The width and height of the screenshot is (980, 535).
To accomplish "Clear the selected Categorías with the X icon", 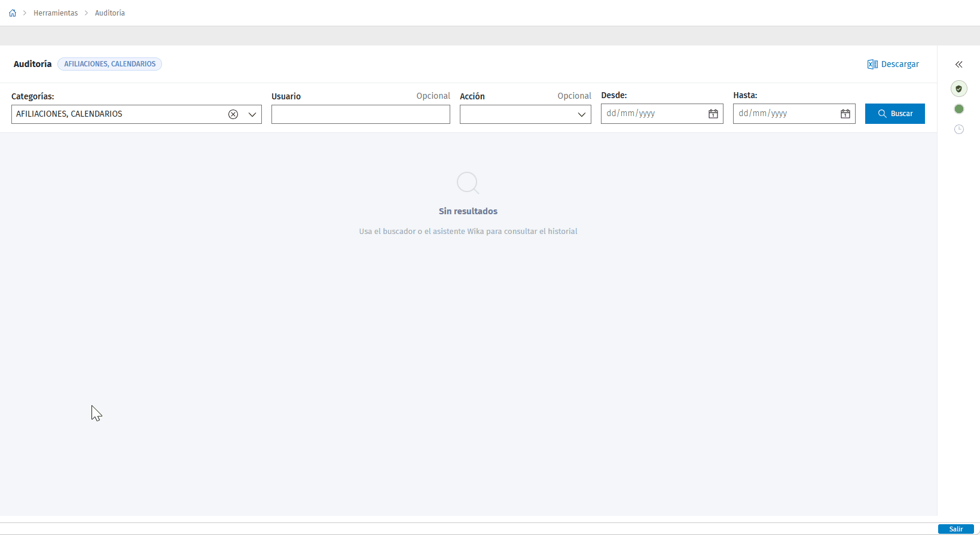I will point(233,114).
